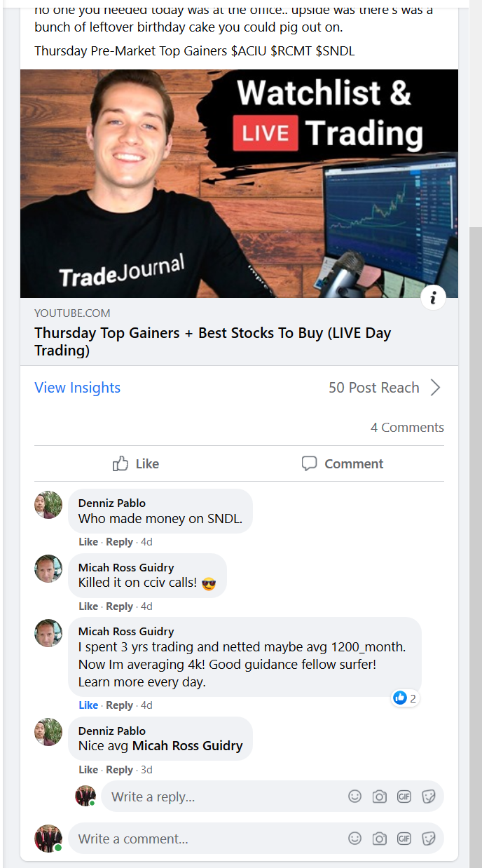Viewport: 482px width, 868px height.
Task: Like the post with thumbs-up button
Action: pyautogui.click(x=136, y=463)
